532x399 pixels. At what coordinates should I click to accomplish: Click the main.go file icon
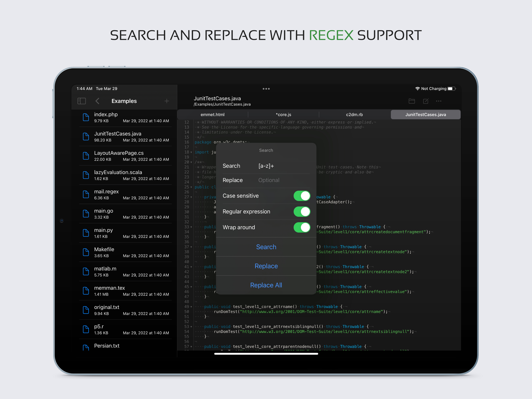(86, 214)
